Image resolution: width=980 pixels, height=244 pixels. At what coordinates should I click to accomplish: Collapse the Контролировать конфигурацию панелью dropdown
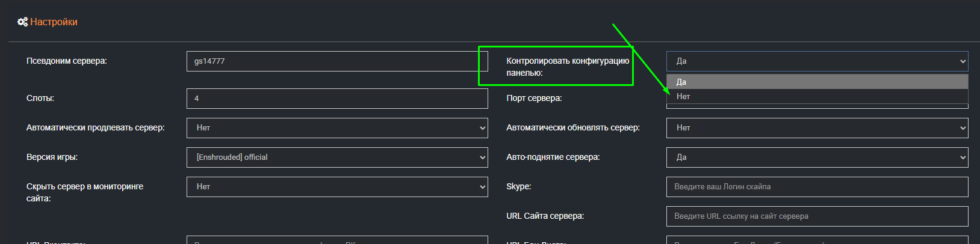tap(817, 61)
